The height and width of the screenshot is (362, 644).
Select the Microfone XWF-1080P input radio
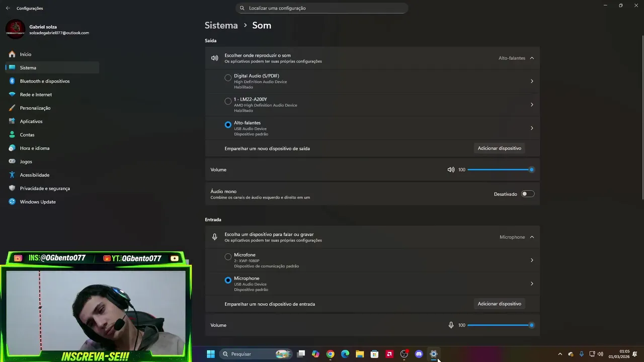point(228,257)
